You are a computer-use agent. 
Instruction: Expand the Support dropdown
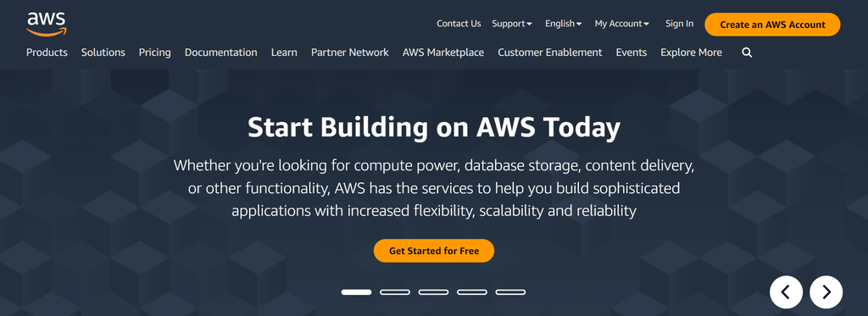click(512, 24)
